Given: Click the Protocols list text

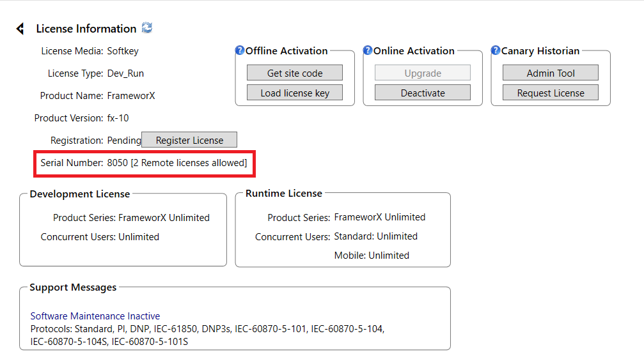Looking at the screenshot, I should pyautogui.click(x=207, y=335).
